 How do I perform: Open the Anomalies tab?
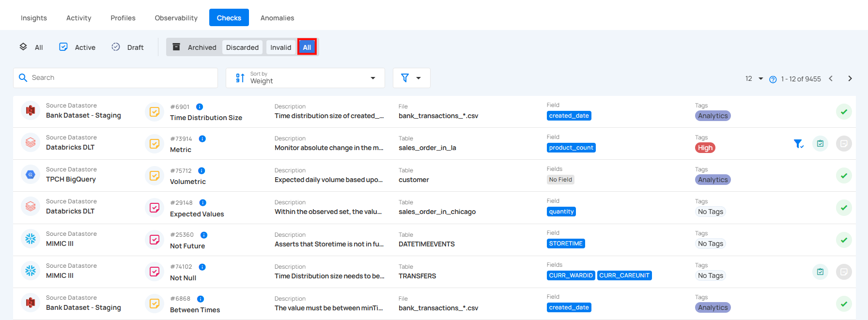[x=277, y=18]
